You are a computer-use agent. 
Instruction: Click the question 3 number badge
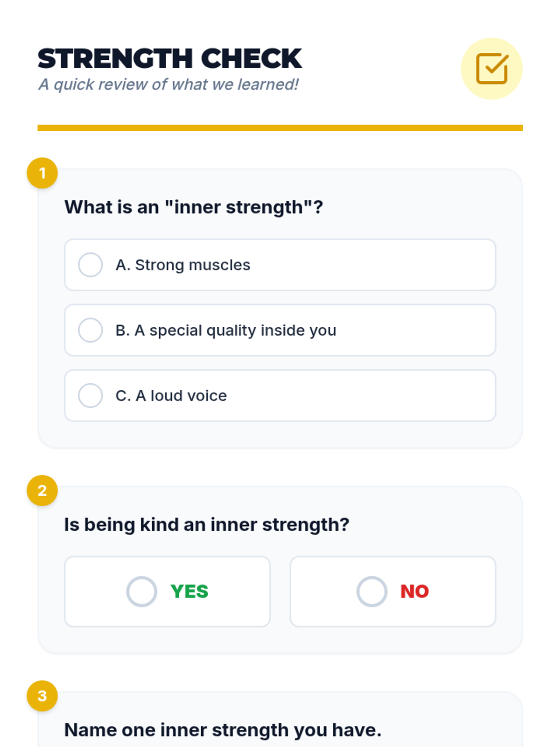click(x=42, y=696)
